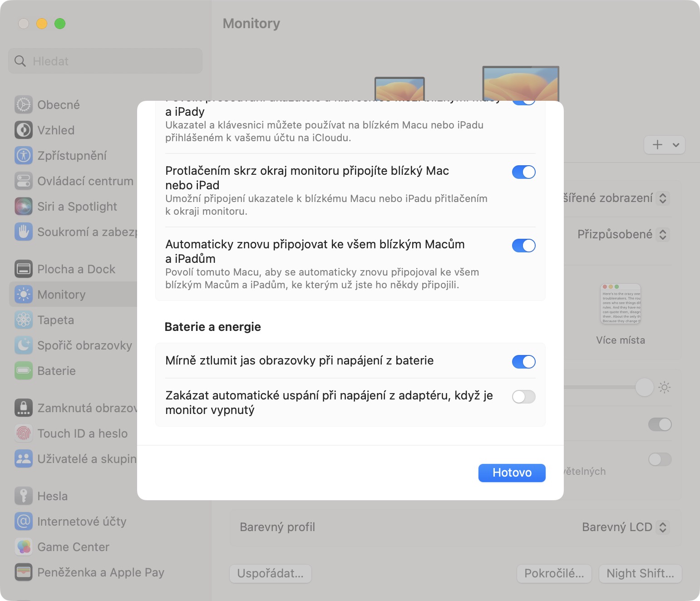
Task: Click the Plocha a Dock icon
Action: pyautogui.click(x=24, y=269)
